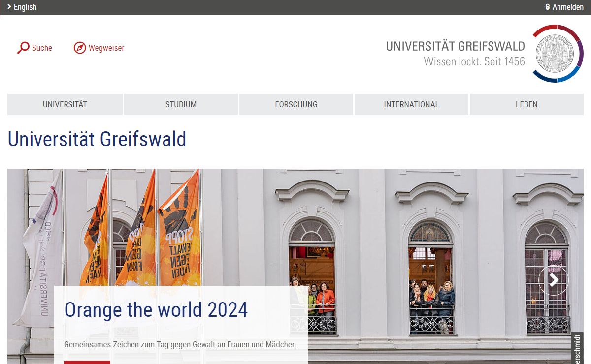
Task: Open the Leben menu
Action: pyautogui.click(x=526, y=104)
